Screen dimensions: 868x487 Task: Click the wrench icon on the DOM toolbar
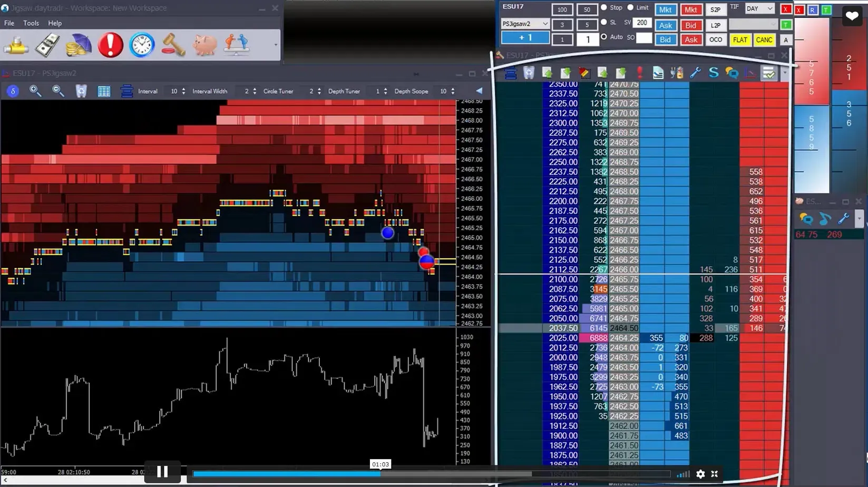(x=696, y=73)
